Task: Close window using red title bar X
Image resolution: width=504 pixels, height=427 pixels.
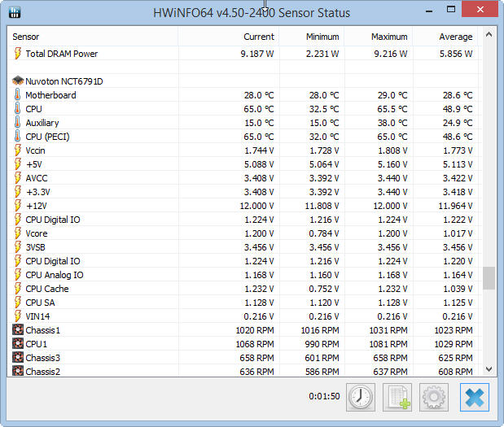Action: pos(480,9)
